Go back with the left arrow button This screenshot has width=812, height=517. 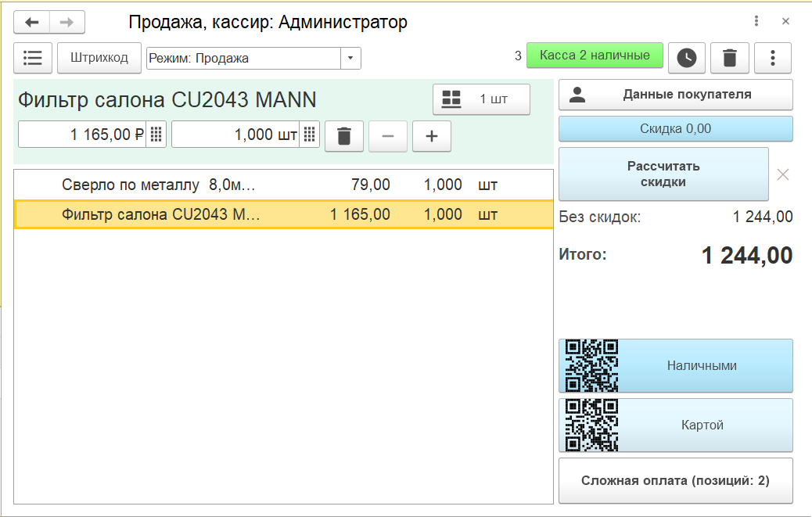tap(32, 22)
